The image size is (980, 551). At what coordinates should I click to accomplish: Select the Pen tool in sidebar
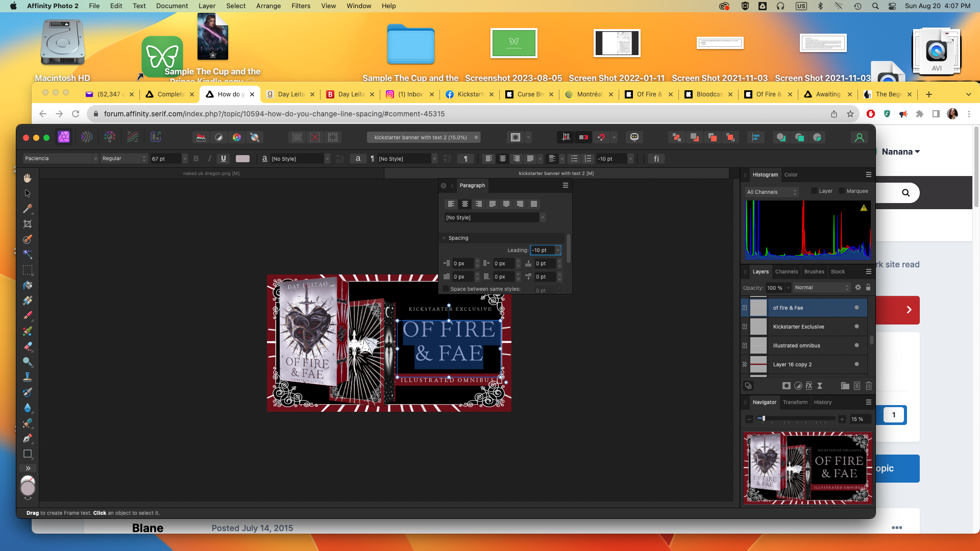coord(28,438)
